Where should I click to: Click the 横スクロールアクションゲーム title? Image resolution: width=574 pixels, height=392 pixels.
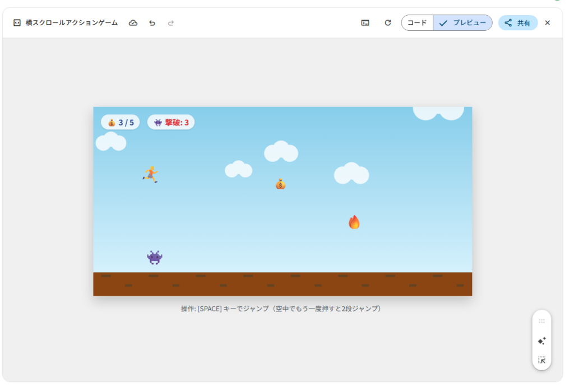coord(72,23)
